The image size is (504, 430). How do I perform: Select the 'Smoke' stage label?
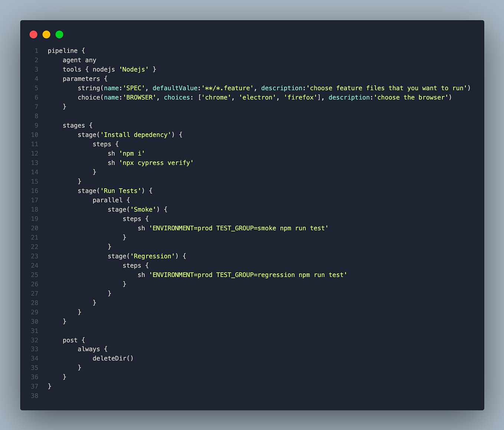click(x=143, y=209)
